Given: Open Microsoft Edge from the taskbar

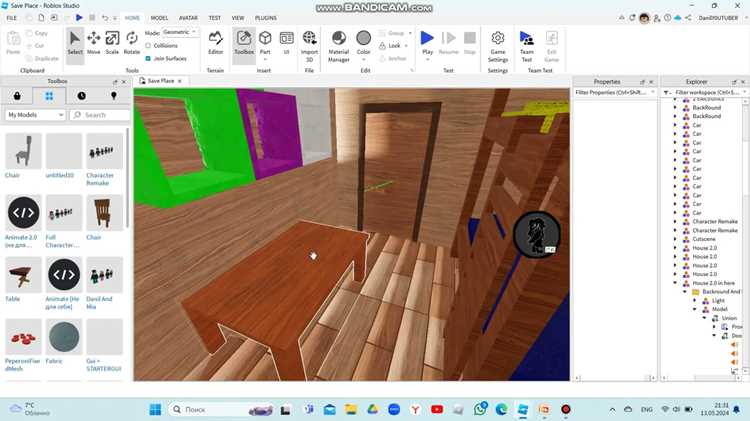Looking at the screenshot, I should tap(501, 410).
